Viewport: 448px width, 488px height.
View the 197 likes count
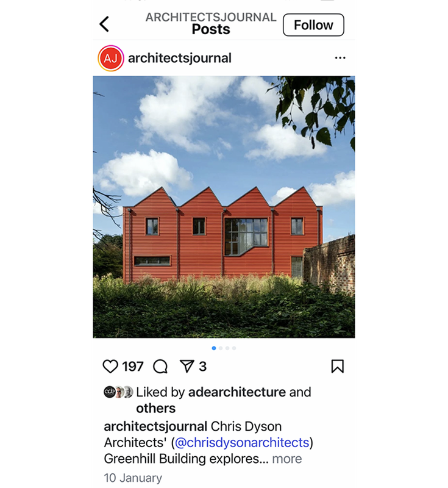(133, 367)
